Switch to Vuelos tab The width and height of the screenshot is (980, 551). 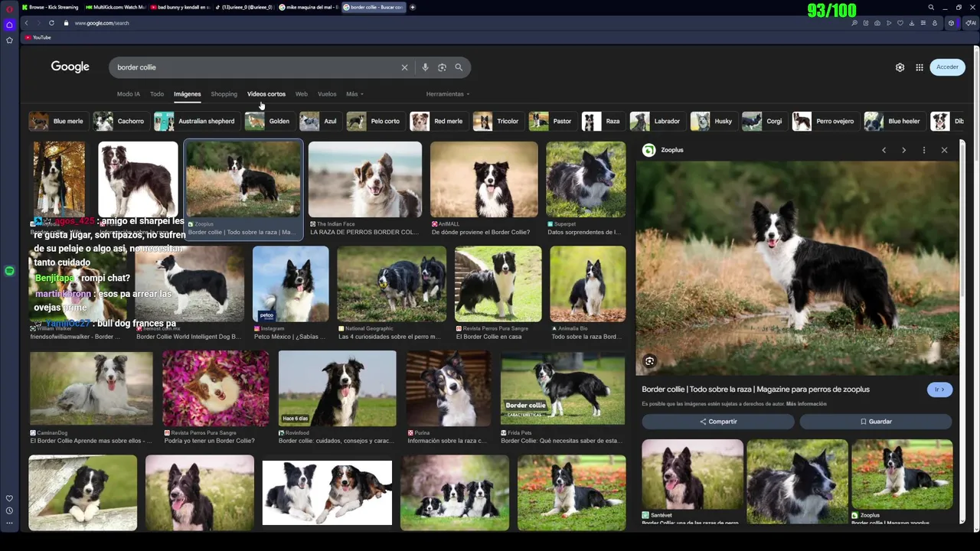(327, 94)
